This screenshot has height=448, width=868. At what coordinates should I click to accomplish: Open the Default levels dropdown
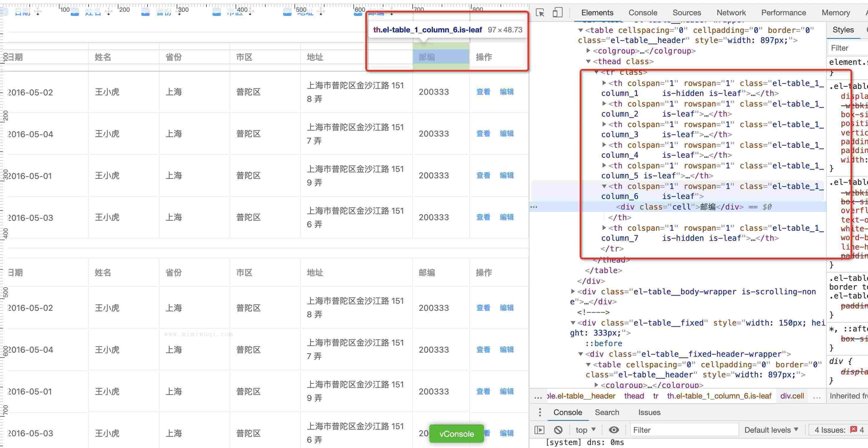pos(771,430)
